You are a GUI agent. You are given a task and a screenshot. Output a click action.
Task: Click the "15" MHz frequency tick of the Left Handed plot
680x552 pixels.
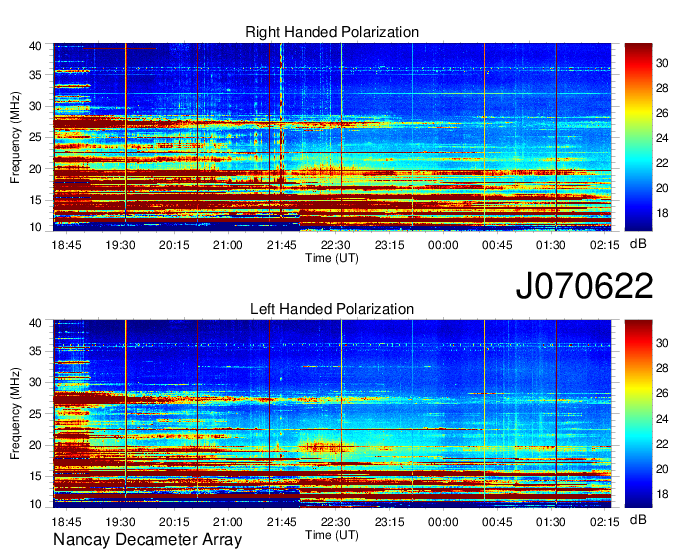[x=36, y=476]
